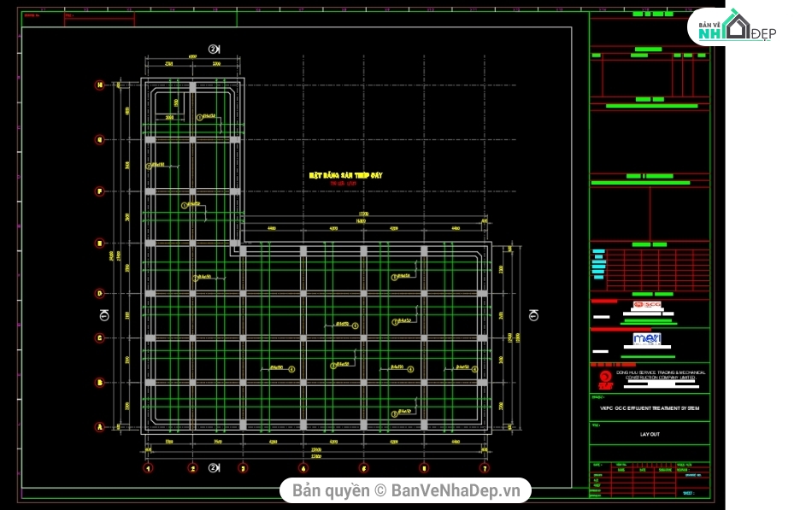Click the red Dong Huu company emblem
812x510 pixels.
605,378
